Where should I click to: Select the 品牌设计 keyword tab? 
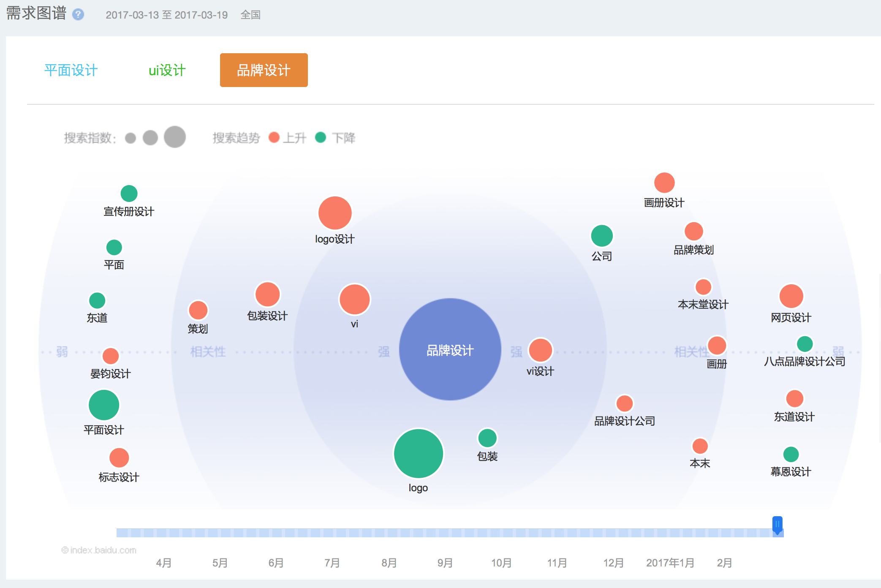[264, 70]
